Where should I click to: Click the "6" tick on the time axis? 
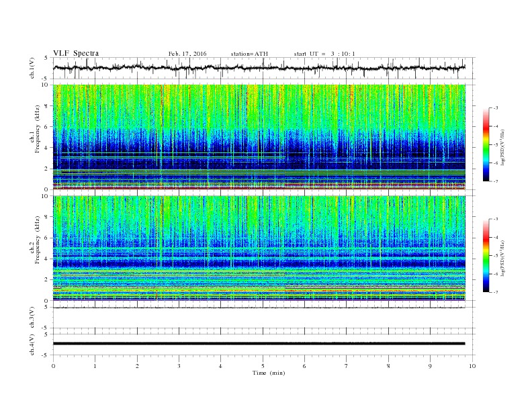pos(304,366)
